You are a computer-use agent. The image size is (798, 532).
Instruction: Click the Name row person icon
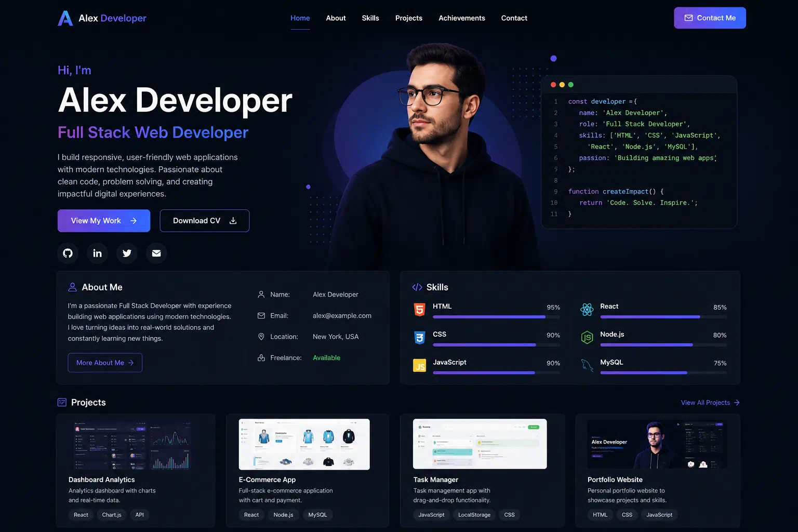[261, 295]
